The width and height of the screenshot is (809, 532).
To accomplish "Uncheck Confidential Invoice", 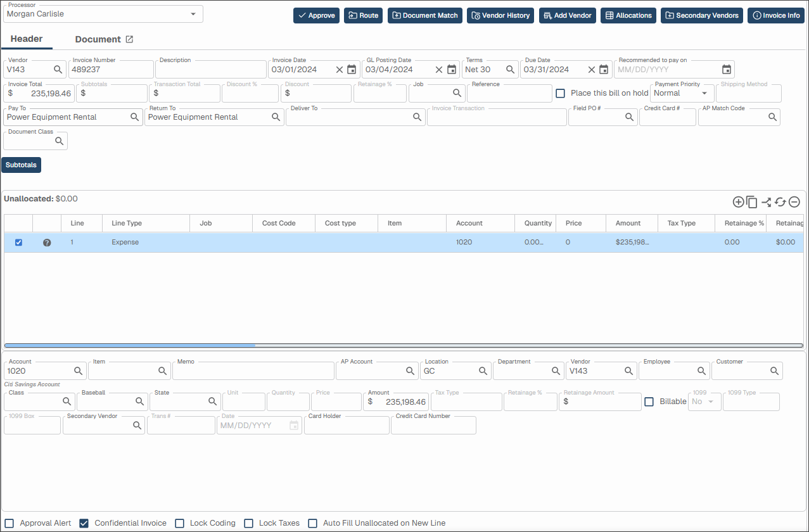I will (x=84, y=523).
